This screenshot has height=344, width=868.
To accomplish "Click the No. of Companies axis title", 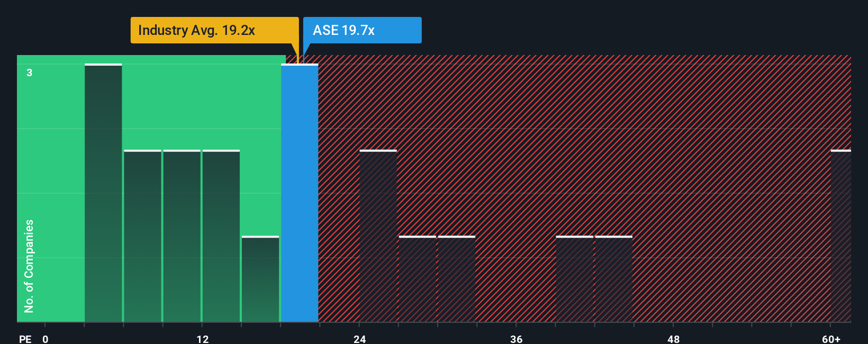I will coord(29,266).
